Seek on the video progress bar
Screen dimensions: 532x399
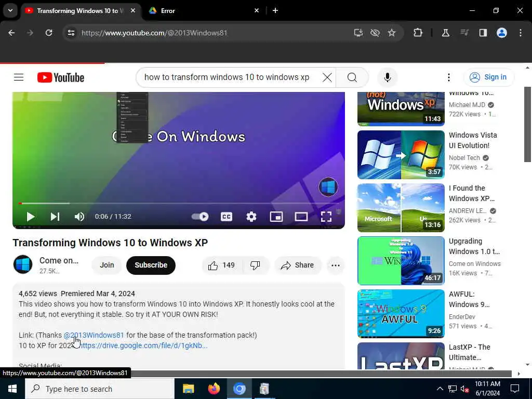coord(179,203)
